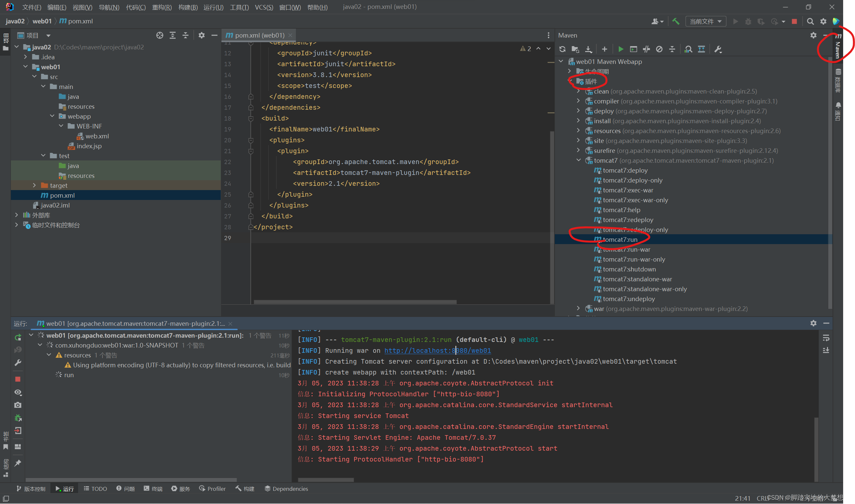Open Search Everywhere magnifier icon

coord(810,21)
